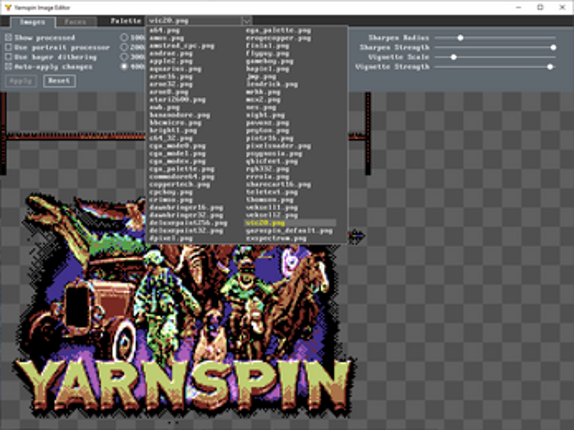The height and width of the screenshot is (430, 574).
Task: Pick c64_32.png palette entry
Action: [x=171, y=138]
